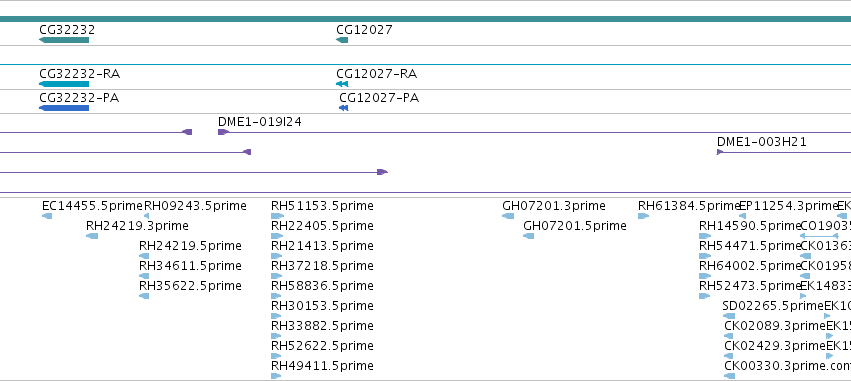Click the purple arrowhead under DME1-019I24
The image size is (851, 381).
click(x=223, y=132)
